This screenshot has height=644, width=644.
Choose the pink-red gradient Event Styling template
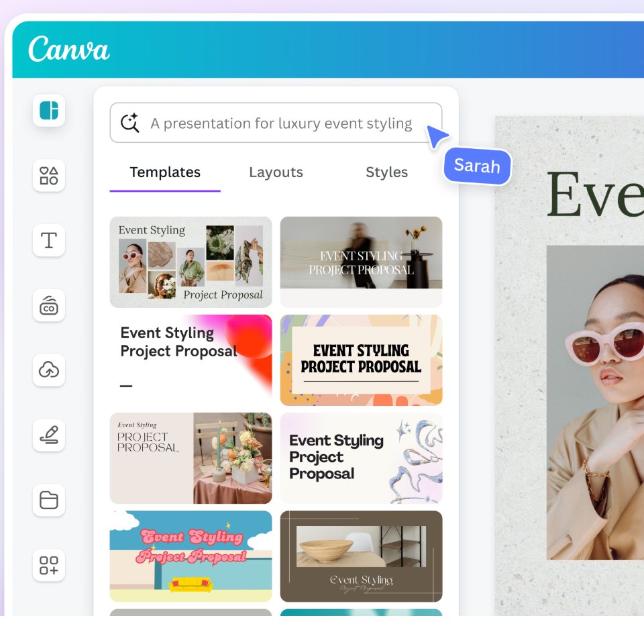191,360
